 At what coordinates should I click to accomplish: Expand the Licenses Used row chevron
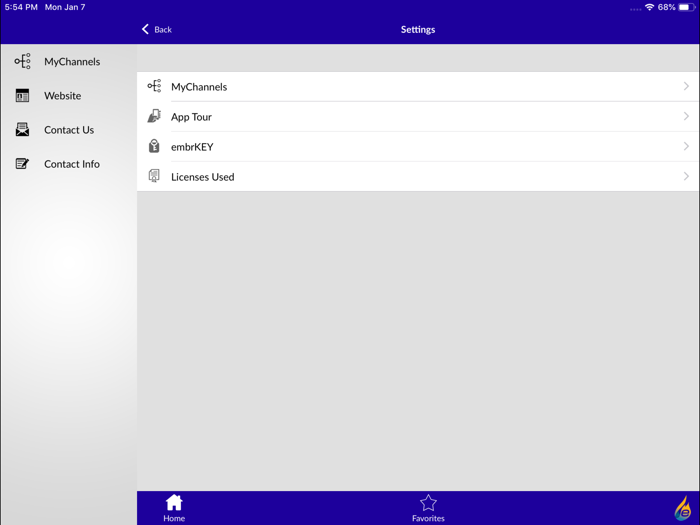point(686,176)
